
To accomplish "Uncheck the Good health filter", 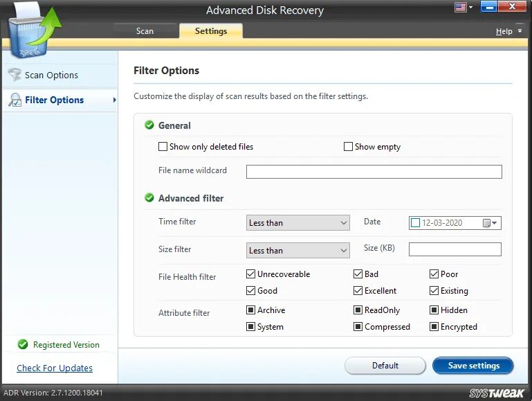I will coord(250,291).
